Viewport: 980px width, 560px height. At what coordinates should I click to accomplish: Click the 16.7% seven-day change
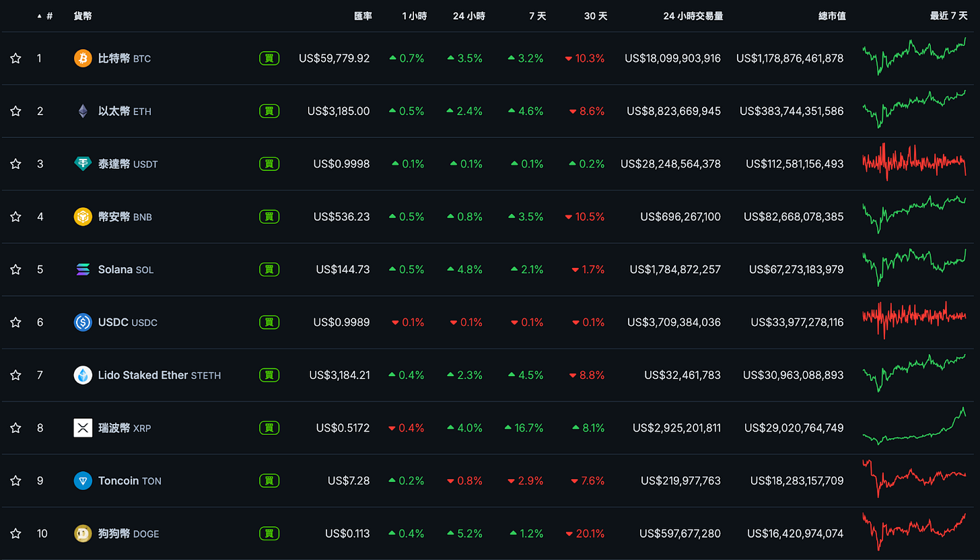tap(524, 428)
